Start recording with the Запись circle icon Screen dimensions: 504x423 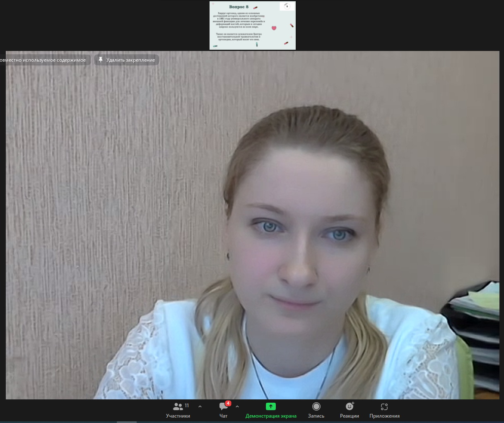316,406
